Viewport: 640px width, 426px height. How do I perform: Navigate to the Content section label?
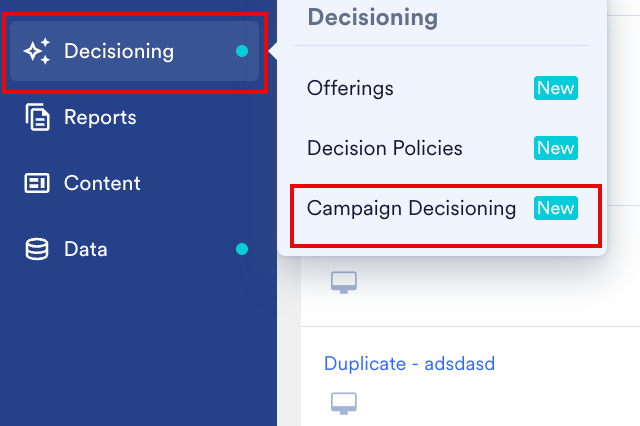[102, 183]
